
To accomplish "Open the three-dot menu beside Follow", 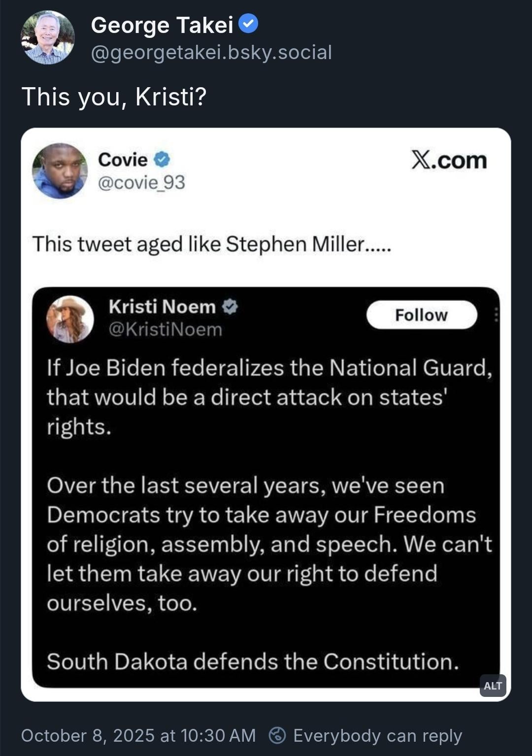I will tap(496, 315).
